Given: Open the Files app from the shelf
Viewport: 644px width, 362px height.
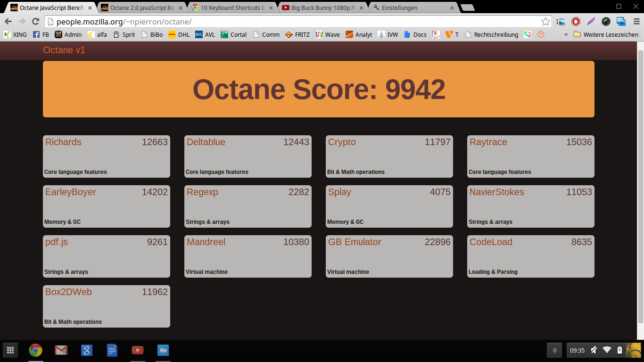Looking at the screenshot, I should pyautogui.click(x=163, y=350).
